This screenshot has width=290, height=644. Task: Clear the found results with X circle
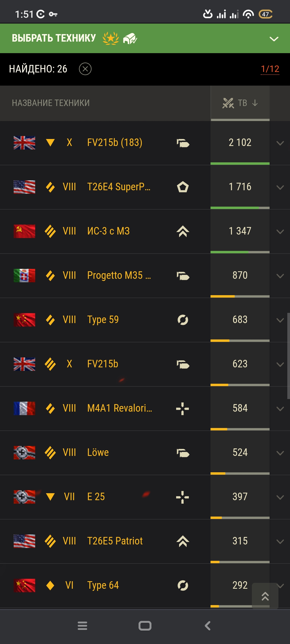85,69
